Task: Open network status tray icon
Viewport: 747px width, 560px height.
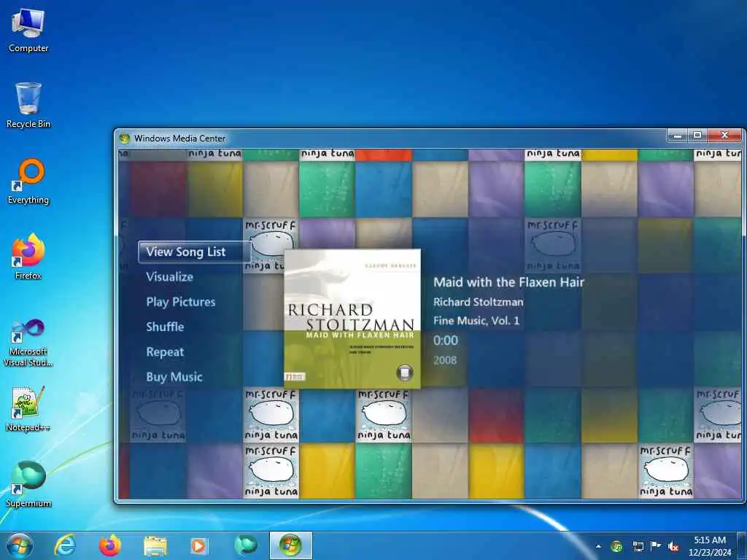Action: (x=638, y=546)
